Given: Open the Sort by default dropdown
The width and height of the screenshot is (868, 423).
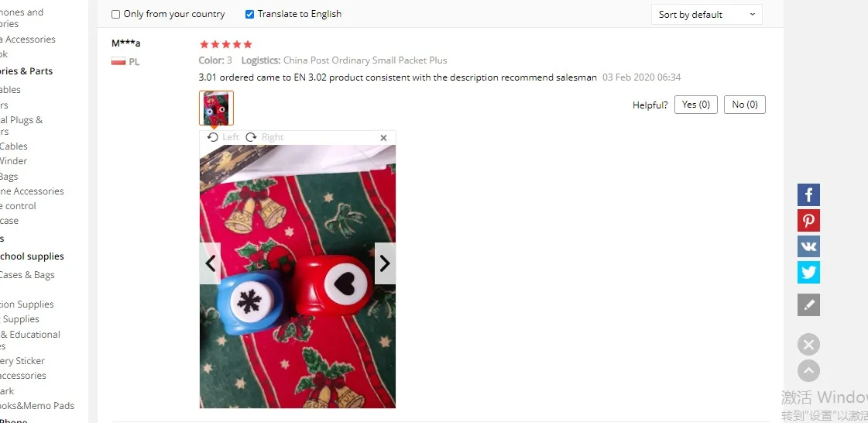Looking at the screenshot, I should point(707,15).
